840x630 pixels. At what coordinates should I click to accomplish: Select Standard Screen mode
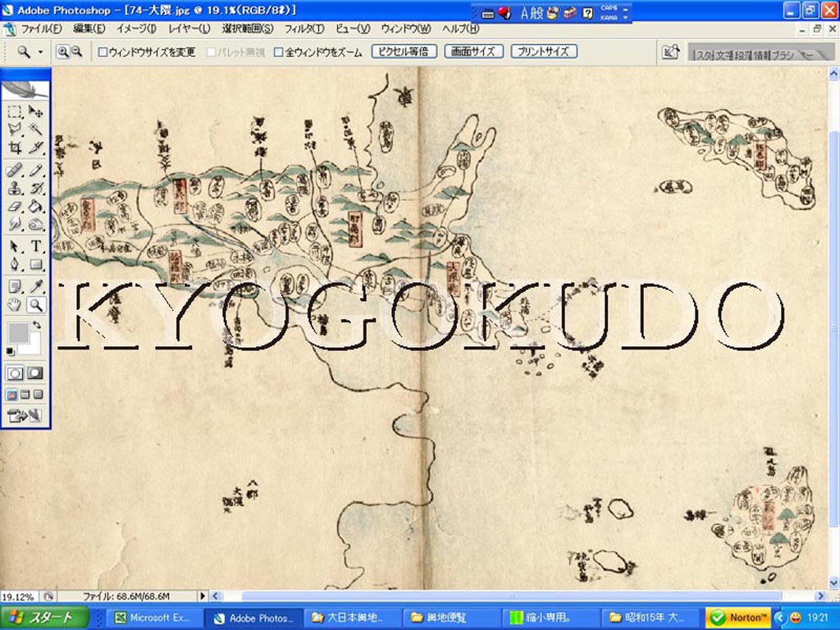11,395
